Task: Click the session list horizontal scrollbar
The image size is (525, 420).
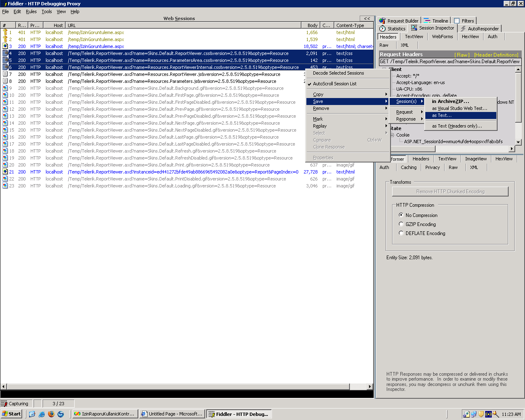Action: click(187, 386)
